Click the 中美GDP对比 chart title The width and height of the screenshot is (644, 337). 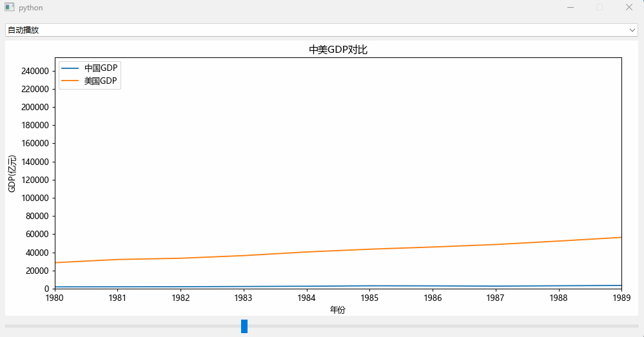point(338,50)
